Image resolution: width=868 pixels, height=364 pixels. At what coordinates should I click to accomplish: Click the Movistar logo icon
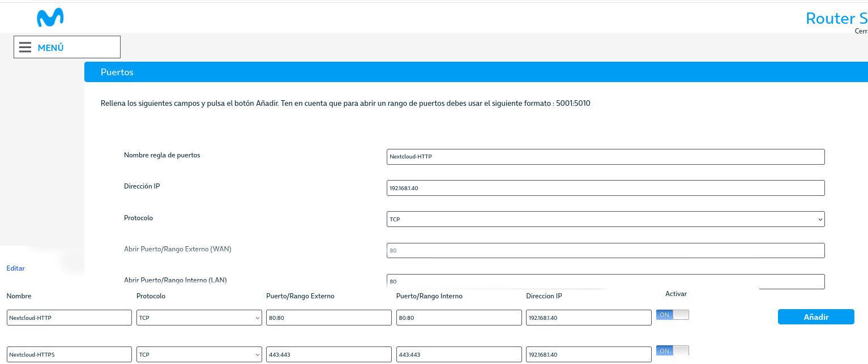pos(50,18)
